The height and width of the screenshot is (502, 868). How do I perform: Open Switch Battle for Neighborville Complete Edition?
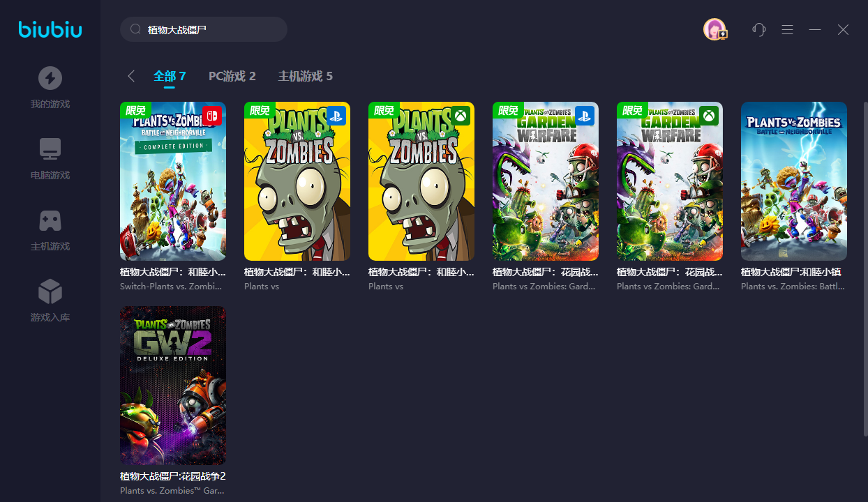[x=173, y=181]
